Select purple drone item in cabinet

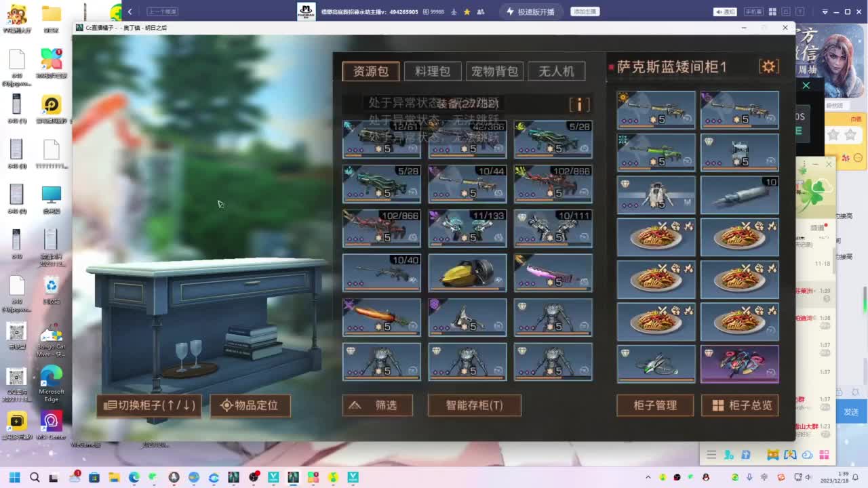click(x=740, y=364)
